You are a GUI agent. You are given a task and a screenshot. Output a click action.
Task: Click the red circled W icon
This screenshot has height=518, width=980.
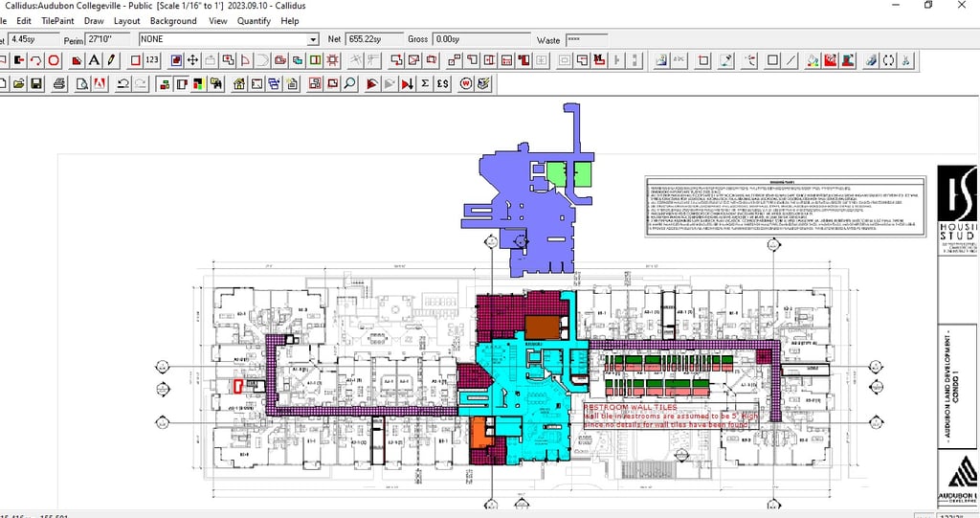coord(466,84)
